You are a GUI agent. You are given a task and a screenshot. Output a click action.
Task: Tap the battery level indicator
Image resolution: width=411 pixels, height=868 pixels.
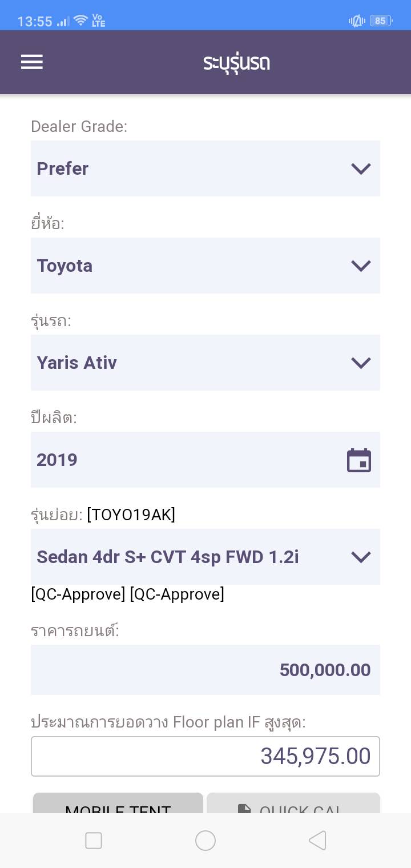[380, 21]
